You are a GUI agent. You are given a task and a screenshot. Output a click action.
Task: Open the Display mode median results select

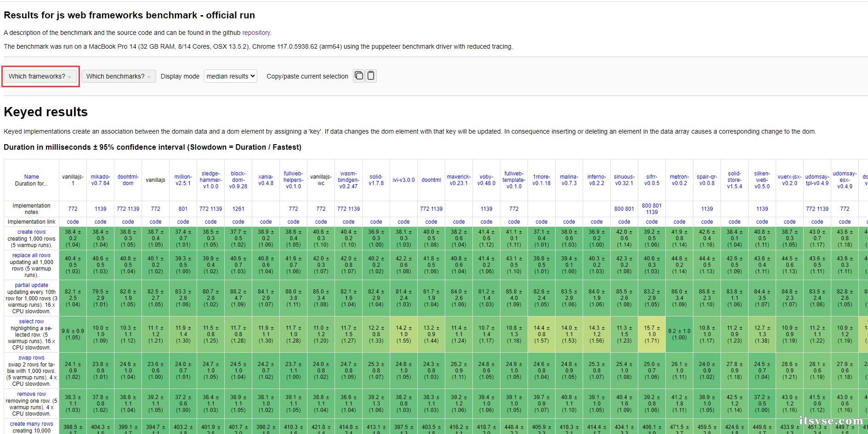coord(230,76)
